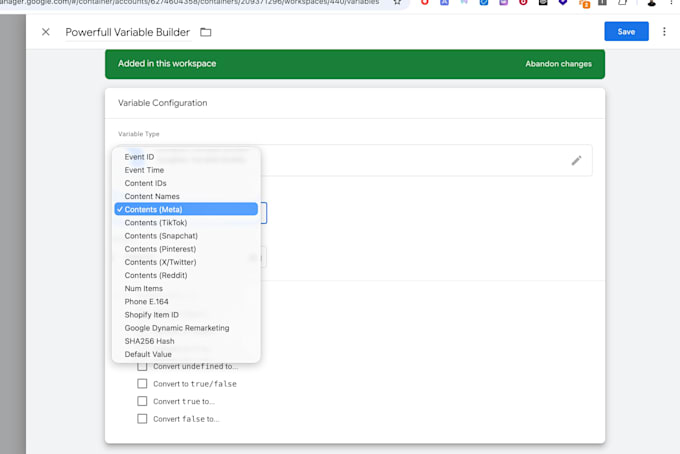Screen dimensions: 680x454
Task: Select Contents (Reddit) option
Action: point(186,275)
